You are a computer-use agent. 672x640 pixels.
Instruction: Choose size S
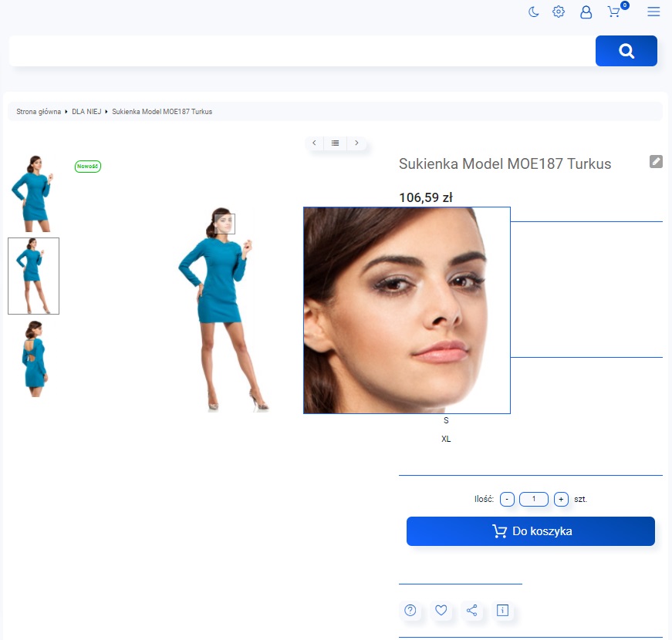[446, 420]
